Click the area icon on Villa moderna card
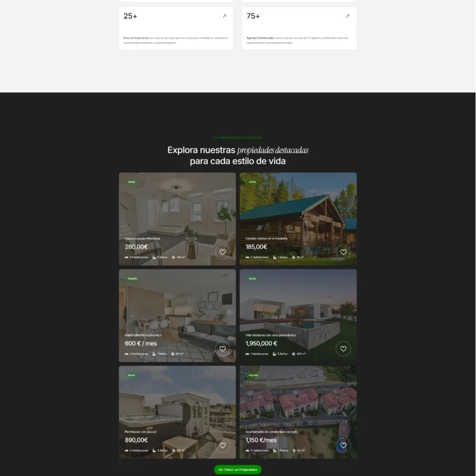 point(293,354)
